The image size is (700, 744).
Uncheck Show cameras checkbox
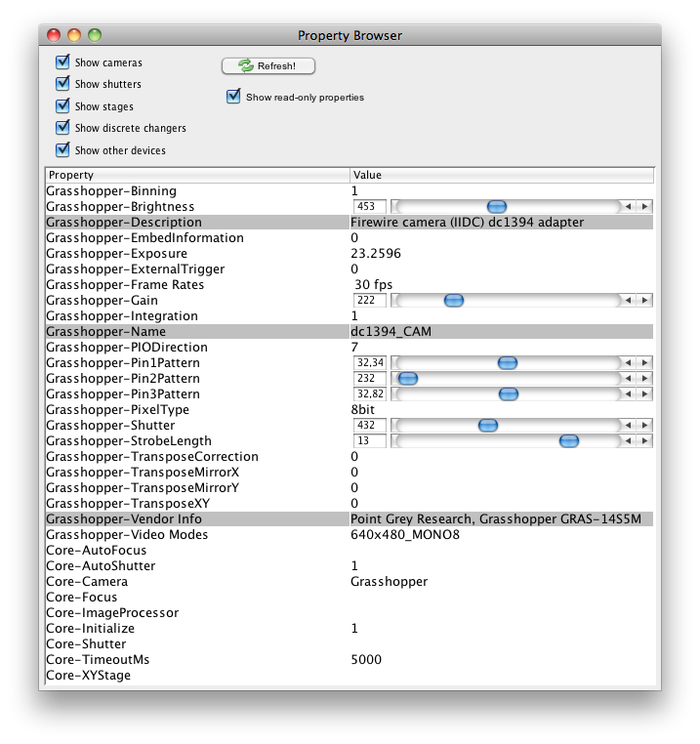coord(63,62)
